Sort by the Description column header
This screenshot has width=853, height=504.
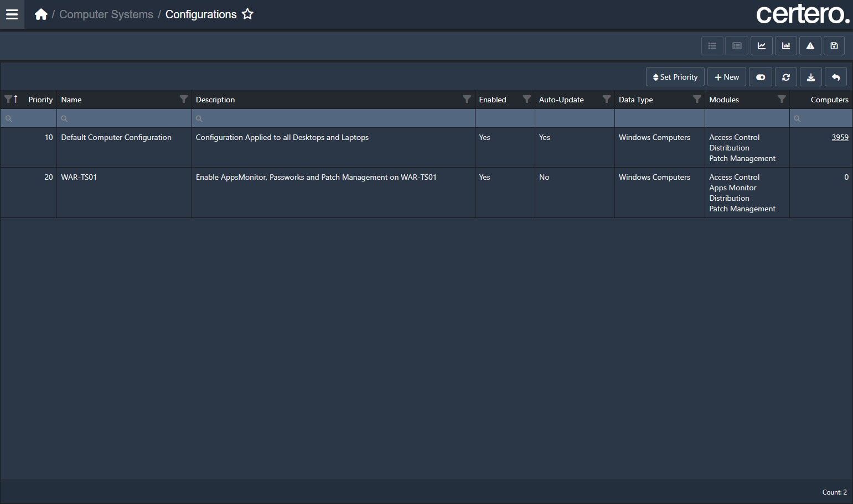(x=215, y=100)
